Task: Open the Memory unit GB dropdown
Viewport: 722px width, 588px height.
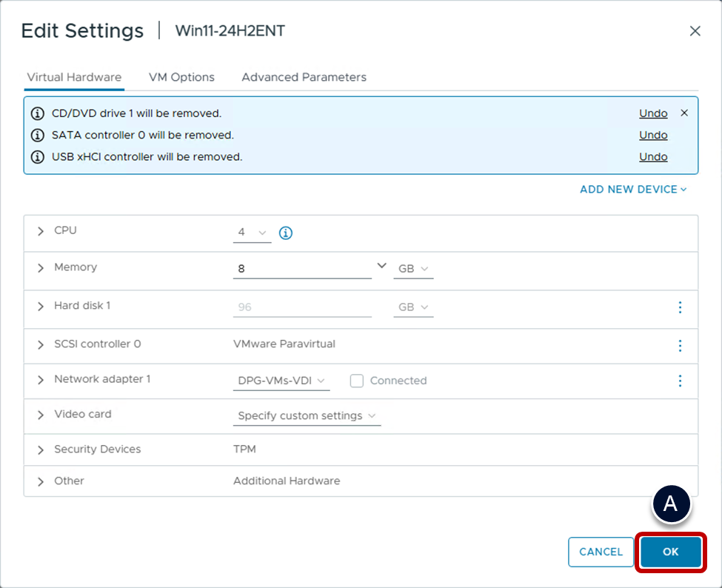Action: (413, 270)
